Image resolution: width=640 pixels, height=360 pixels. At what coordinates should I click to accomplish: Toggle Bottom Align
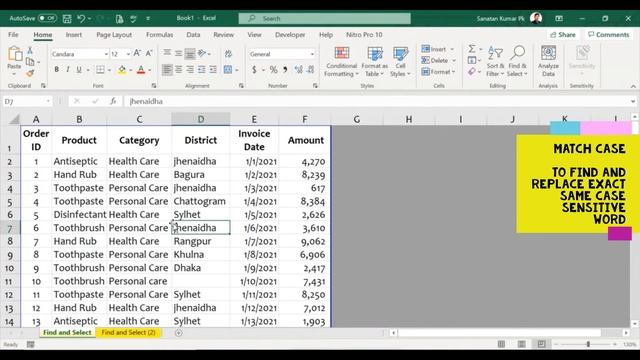190,53
